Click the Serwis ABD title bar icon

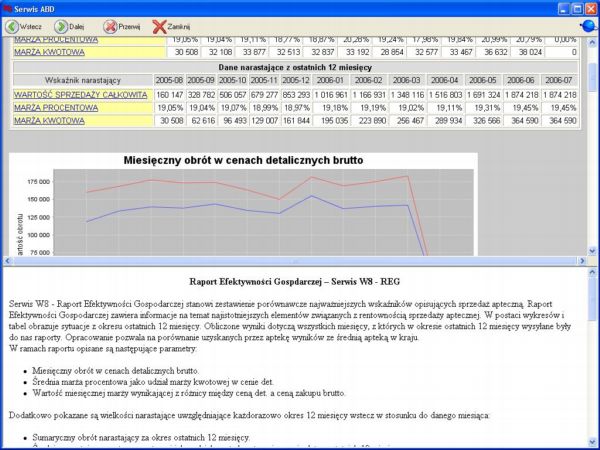point(8,7)
